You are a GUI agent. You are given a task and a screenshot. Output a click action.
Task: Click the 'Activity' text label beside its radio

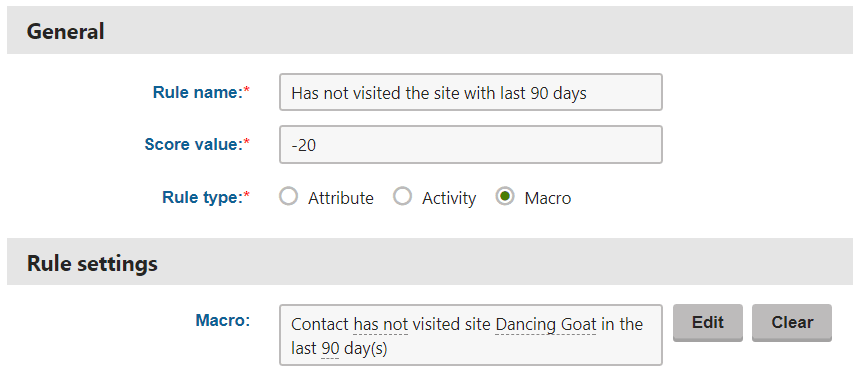pyautogui.click(x=449, y=198)
